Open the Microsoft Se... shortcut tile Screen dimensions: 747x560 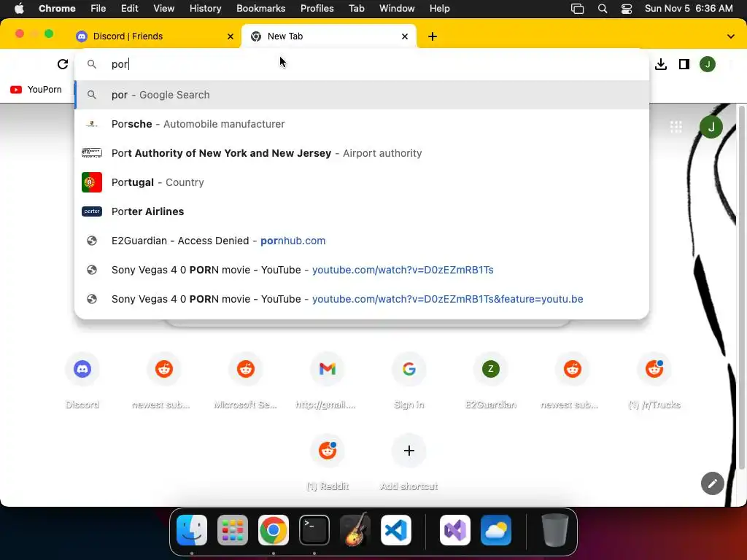click(x=246, y=381)
